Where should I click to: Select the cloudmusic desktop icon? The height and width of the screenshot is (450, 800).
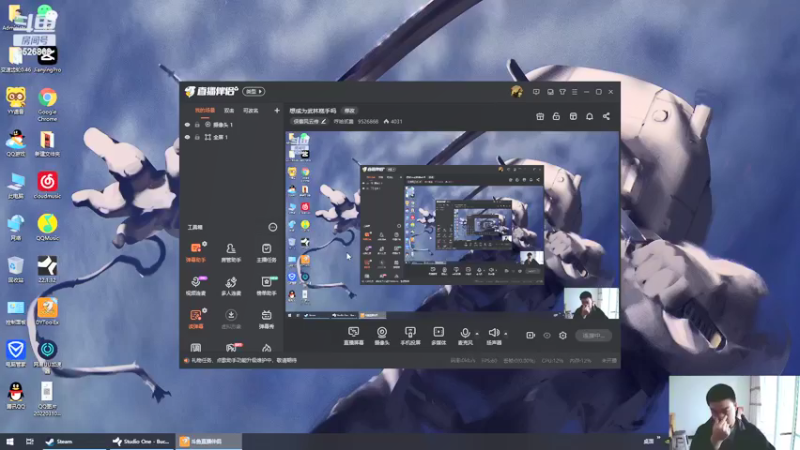pos(47,185)
